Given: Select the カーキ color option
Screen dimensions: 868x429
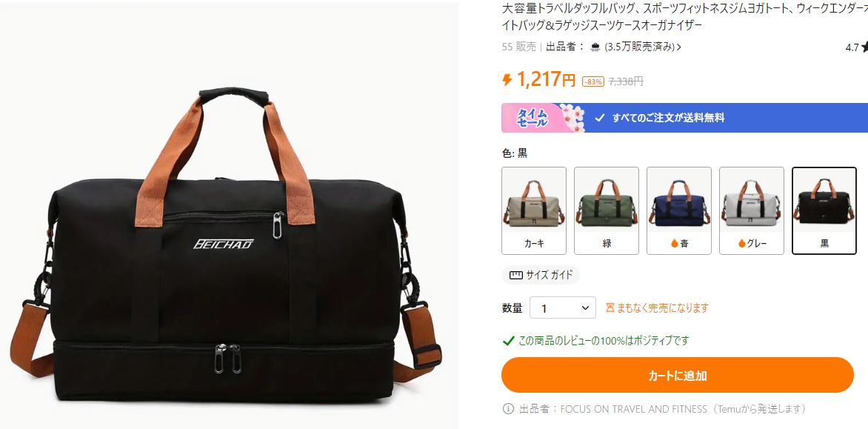Looking at the screenshot, I should 534,211.
